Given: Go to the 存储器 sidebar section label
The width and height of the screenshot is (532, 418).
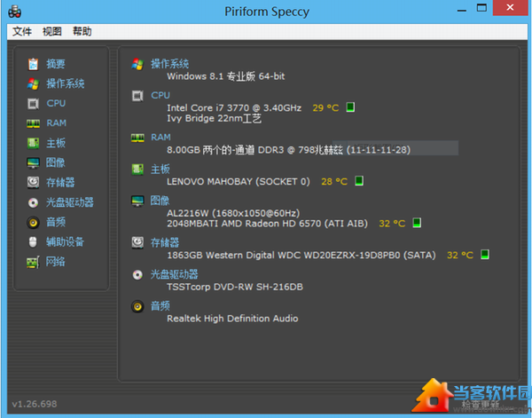Looking at the screenshot, I should 60,182.
